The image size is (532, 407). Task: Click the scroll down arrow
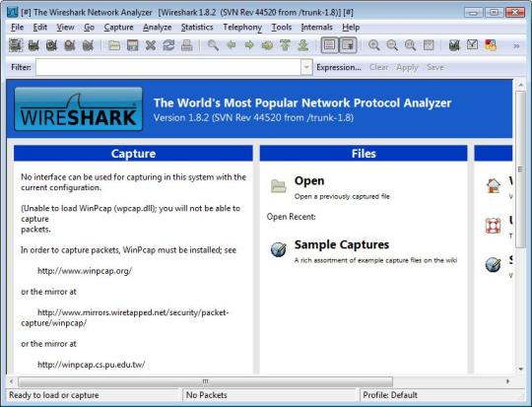coord(520,369)
